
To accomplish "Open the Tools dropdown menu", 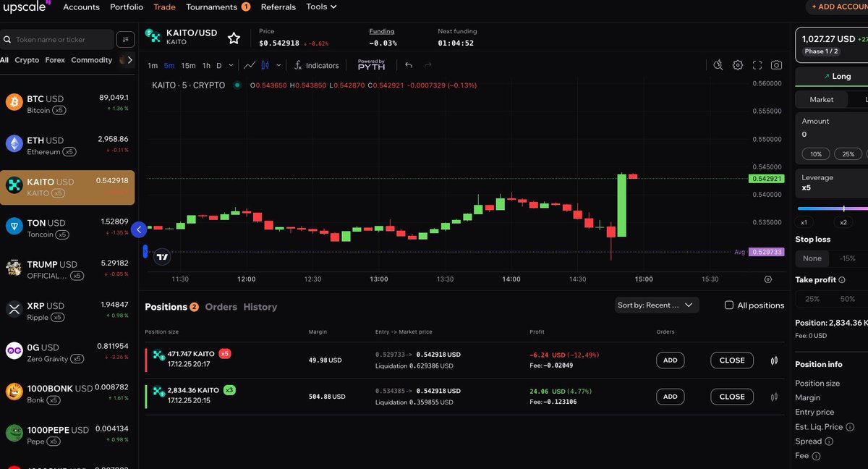I will (321, 7).
